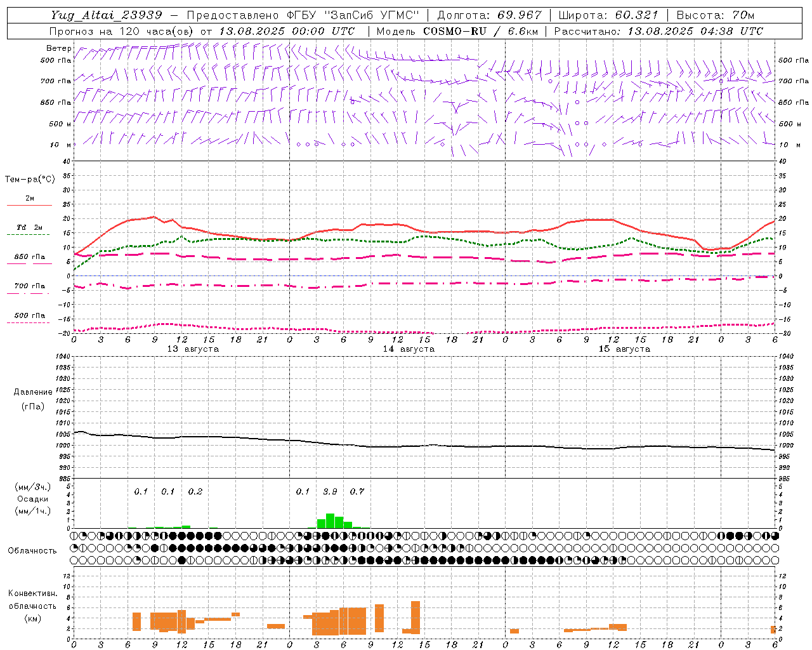Click the Конвективн. облачность label
This screenshot has width=812, height=650.
coord(32,600)
